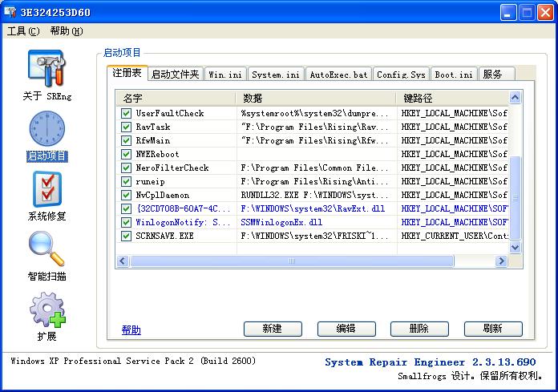
Task: Open the smart scan magnifier icon
Action: [46, 249]
